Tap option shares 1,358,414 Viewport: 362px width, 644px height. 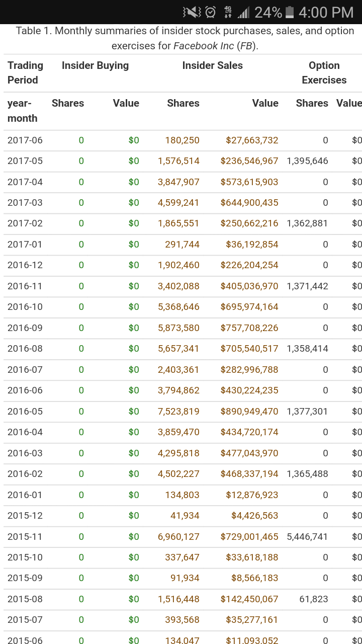coord(307,349)
